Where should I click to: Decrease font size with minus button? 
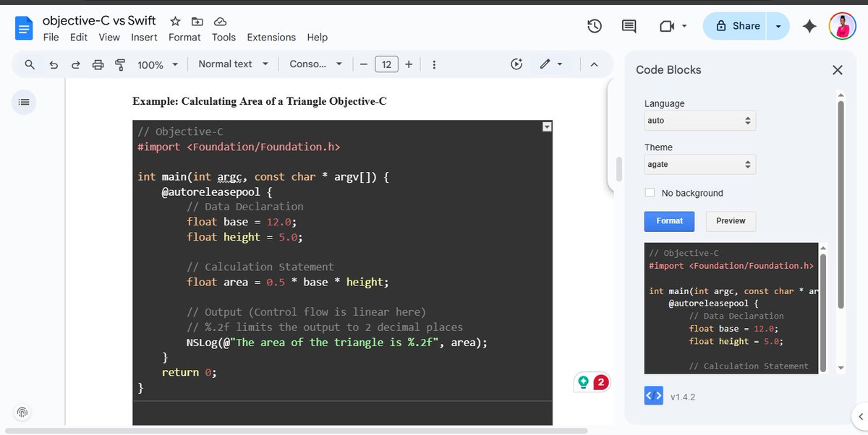click(363, 64)
